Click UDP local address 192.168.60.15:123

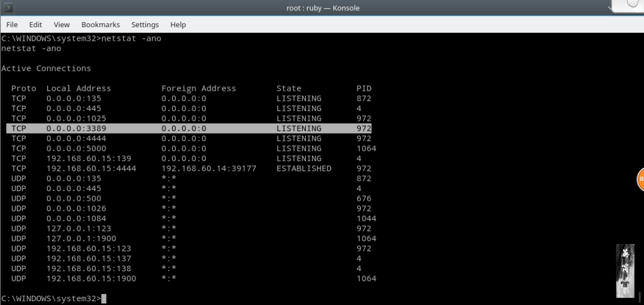89,249
